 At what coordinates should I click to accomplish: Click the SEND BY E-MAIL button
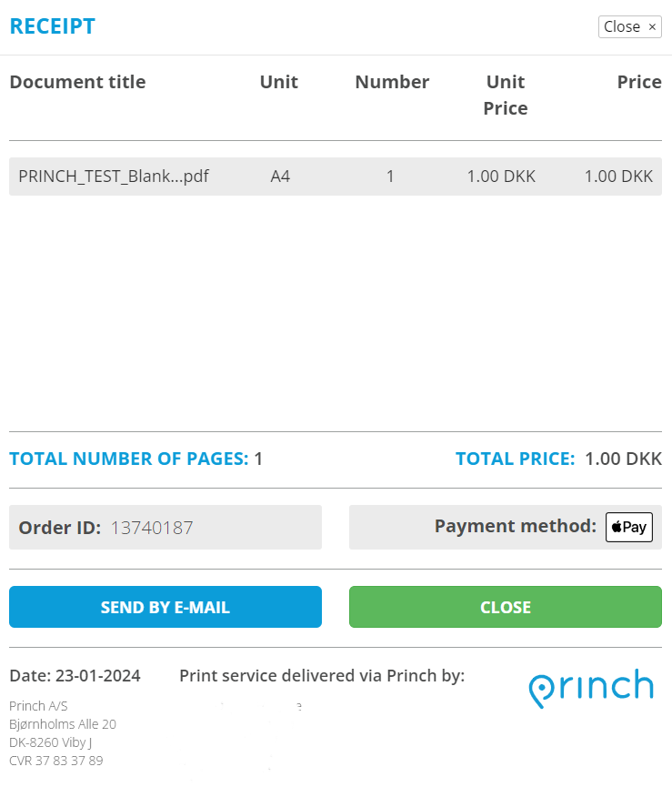[165, 607]
